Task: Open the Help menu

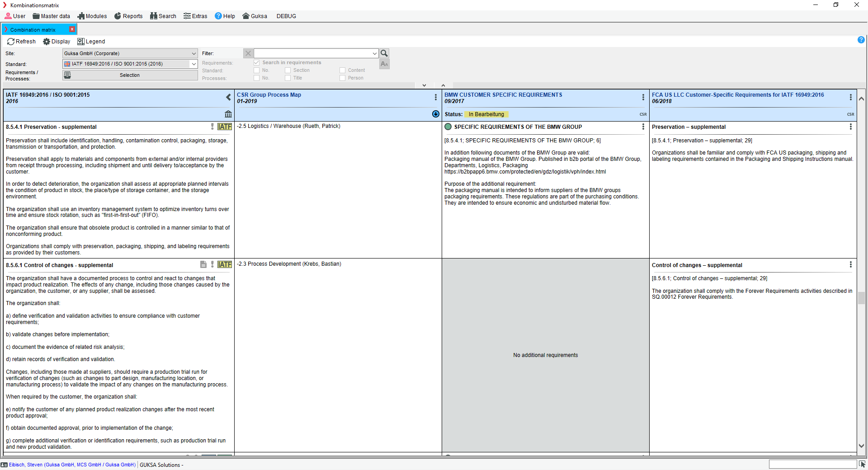Action: tap(225, 16)
